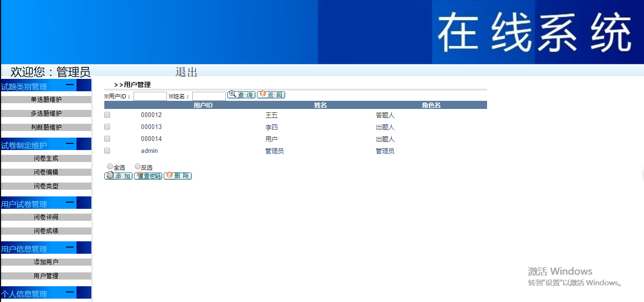Open 单选题维护 menu item
Screen dimensions: 644x302
(46, 99)
